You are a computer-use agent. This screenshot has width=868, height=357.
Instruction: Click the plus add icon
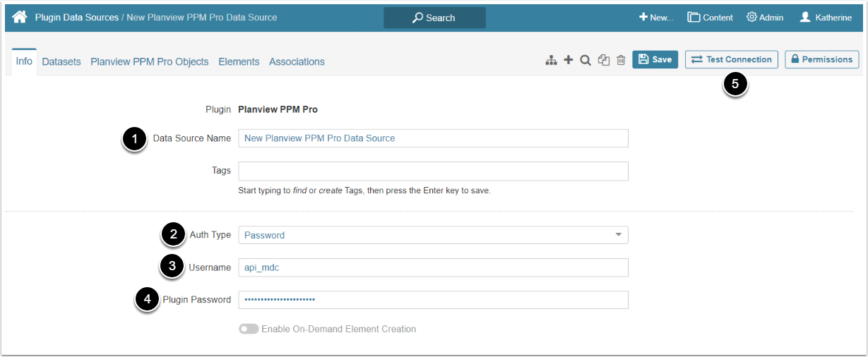click(569, 61)
